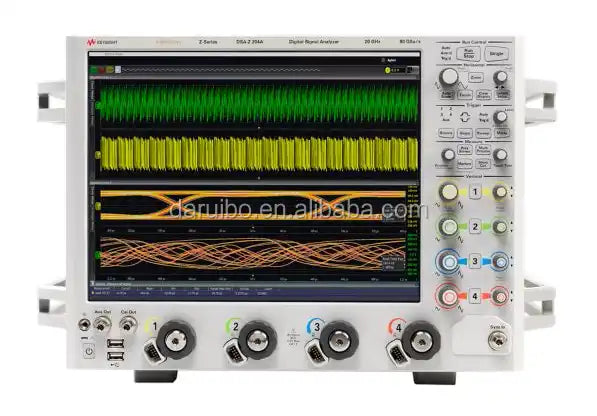
Task: Click the Cal Out connector
Action: click(x=128, y=325)
